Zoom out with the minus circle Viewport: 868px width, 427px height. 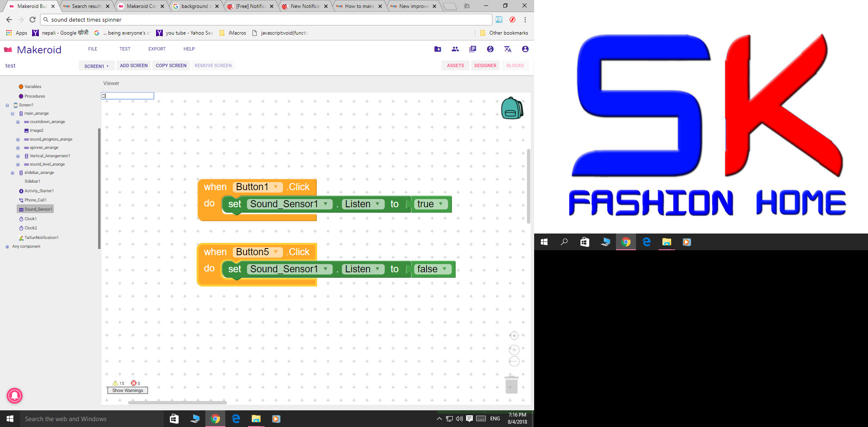[x=514, y=362]
